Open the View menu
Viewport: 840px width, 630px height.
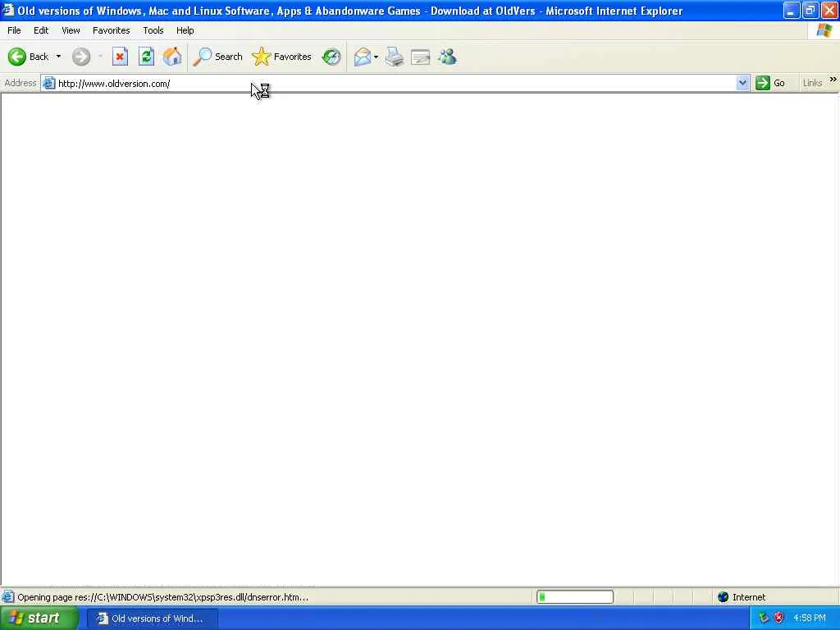71,30
